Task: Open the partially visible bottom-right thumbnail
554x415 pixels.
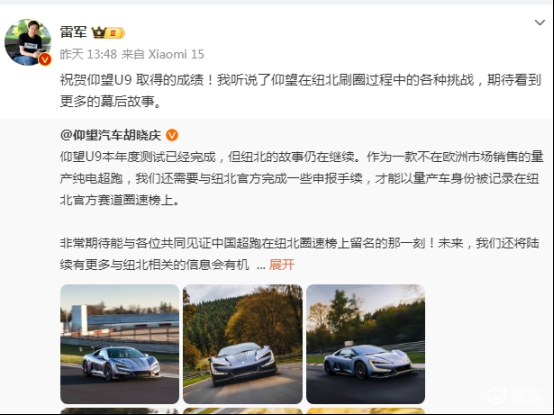Action: pyautogui.click(x=365, y=411)
